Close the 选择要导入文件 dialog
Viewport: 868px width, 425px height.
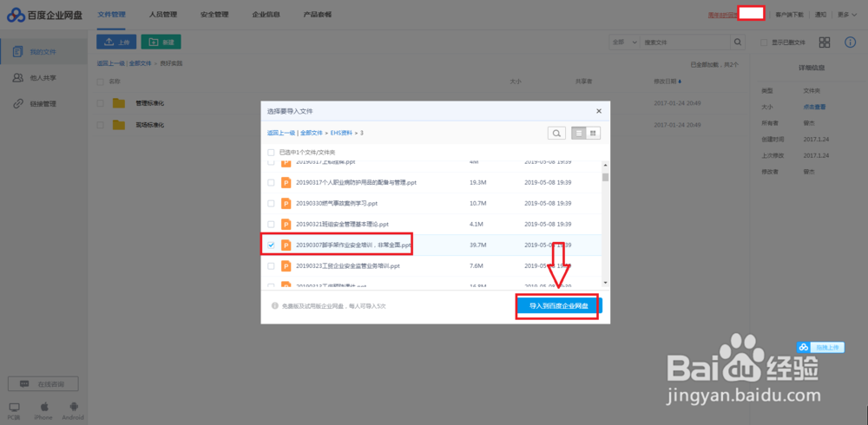(598, 111)
